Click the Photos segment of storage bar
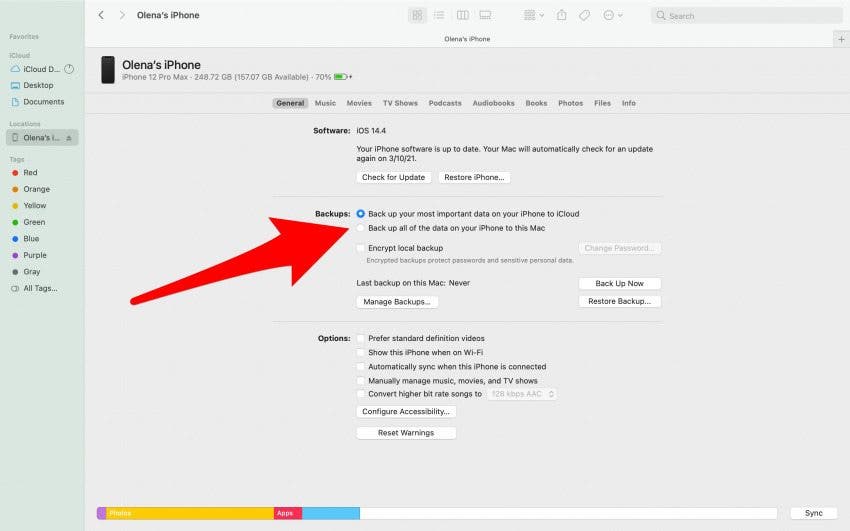The height and width of the screenshot is (531, 850). pos(190,513)
